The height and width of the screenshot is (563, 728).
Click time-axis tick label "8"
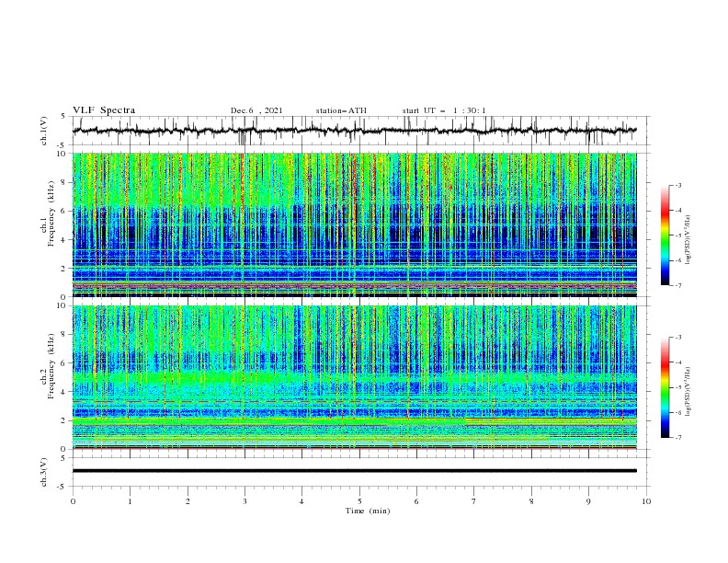531,501
